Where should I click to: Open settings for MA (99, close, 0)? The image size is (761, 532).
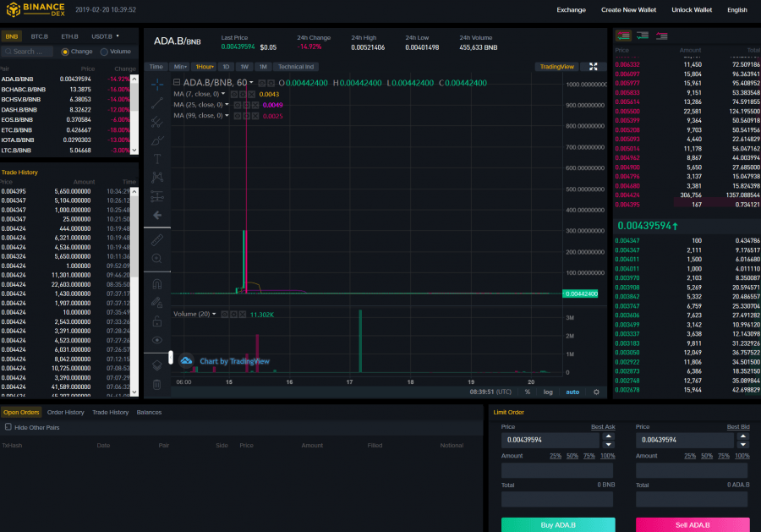(246, 116)
